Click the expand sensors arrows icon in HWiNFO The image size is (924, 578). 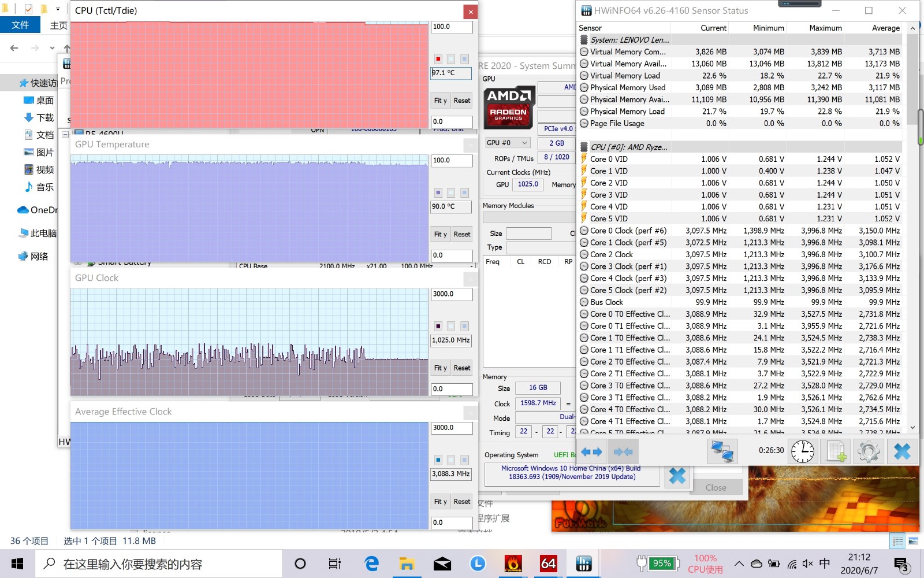coord(591,451)
